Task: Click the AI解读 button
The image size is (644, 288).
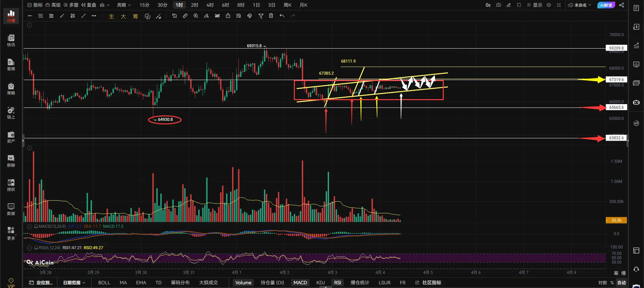Action: 606,5
